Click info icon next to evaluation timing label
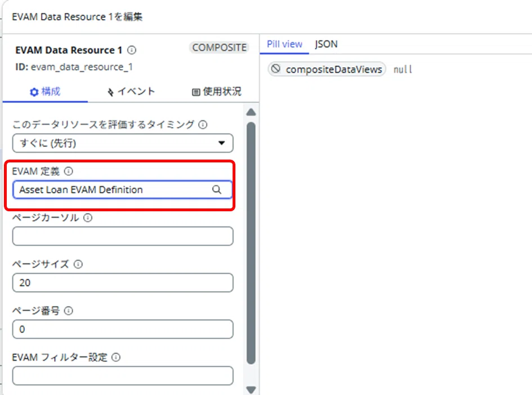Viewport: 532px width, 395px height. [203, 125]
